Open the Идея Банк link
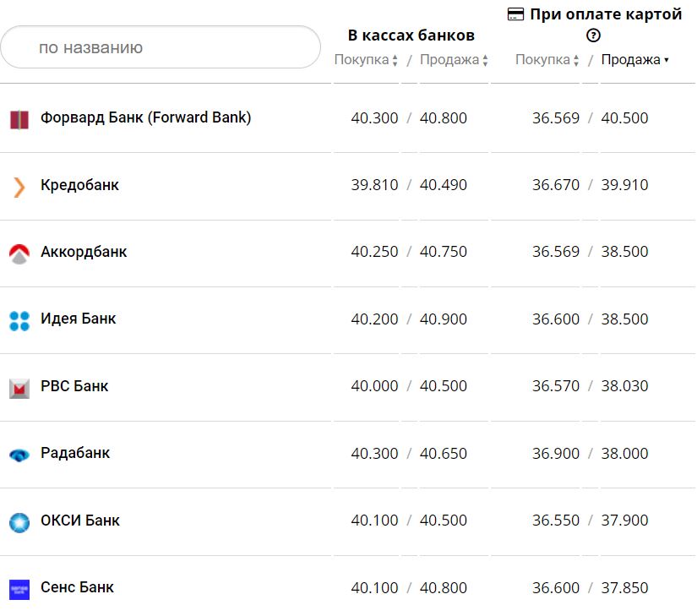Image resolution: width=697 pixels, height=616 pixels. click(x=78, y=319)
